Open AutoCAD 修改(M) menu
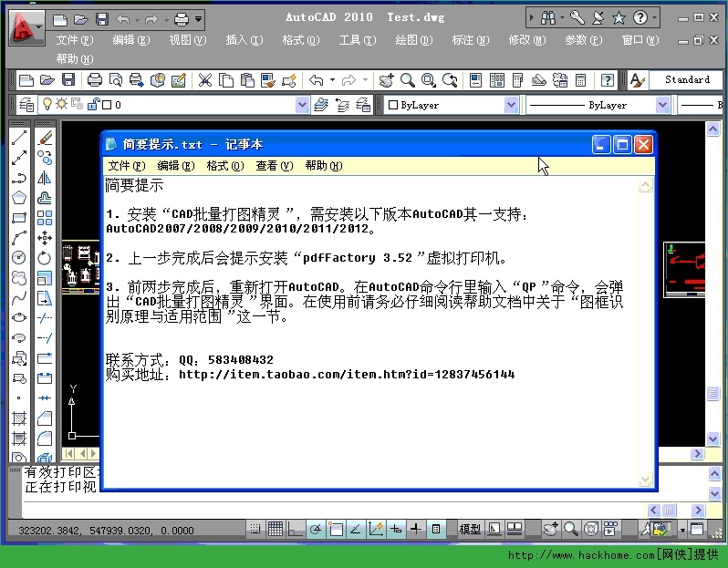The height and width of the screenshot is (568, 728). click(527, 40)
